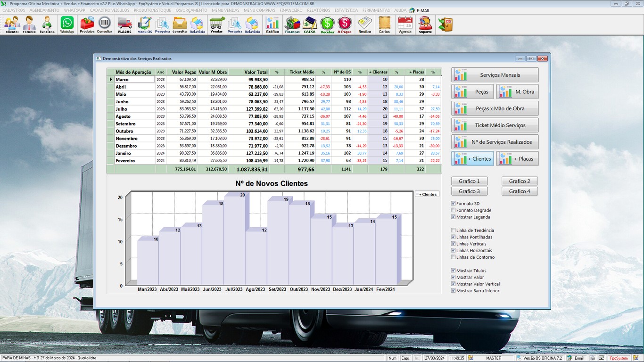
Task: Toggle the Mostrar Legenda checkbox
Action: click(x=454, y=217)
